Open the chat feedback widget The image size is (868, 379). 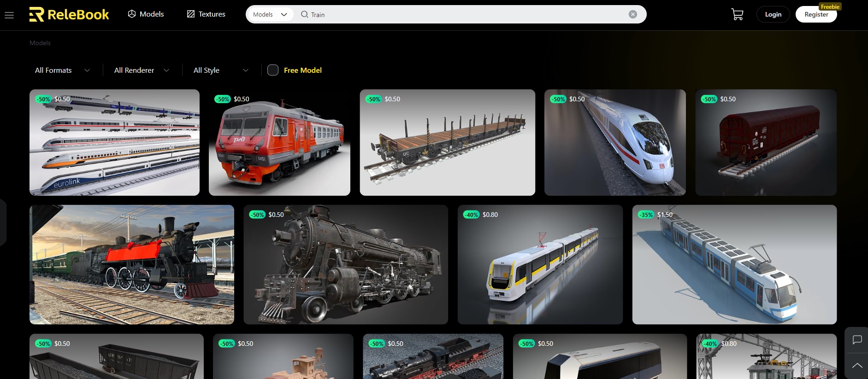[x=857, y=340]
